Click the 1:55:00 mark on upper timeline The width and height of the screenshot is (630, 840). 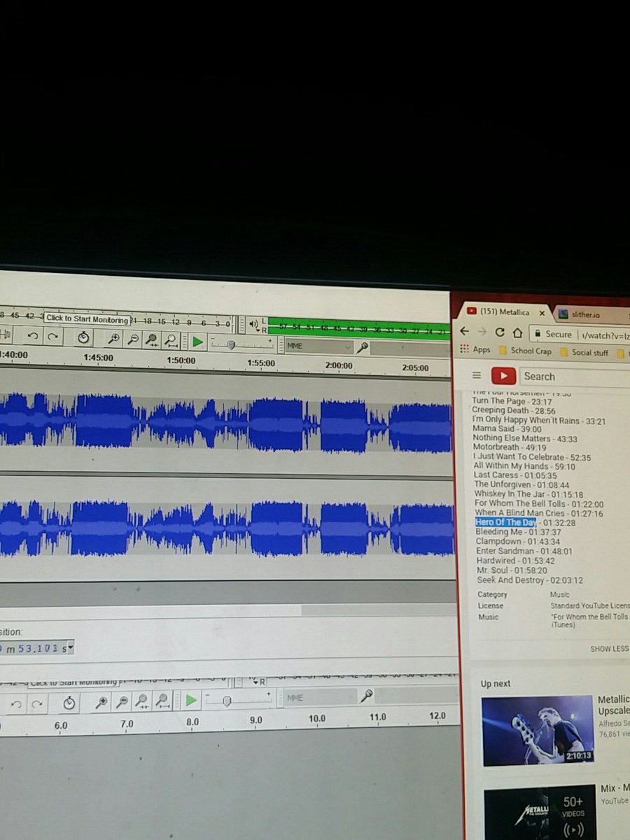tap(262, 364)
